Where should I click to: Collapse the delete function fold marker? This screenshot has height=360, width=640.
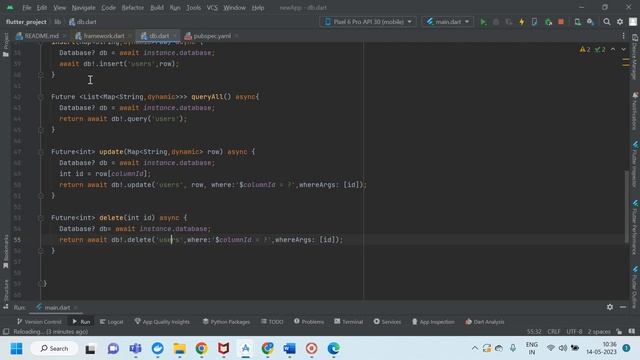point(40,218)
